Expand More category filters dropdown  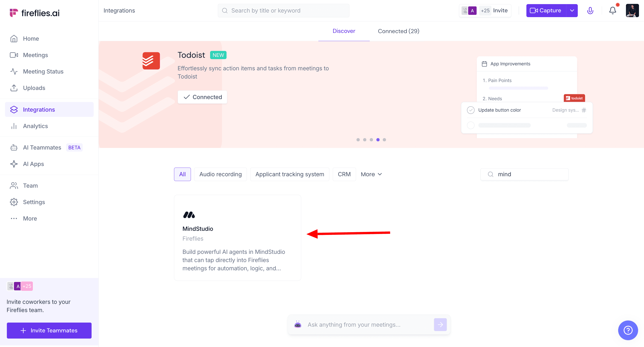tap(371, 174)
